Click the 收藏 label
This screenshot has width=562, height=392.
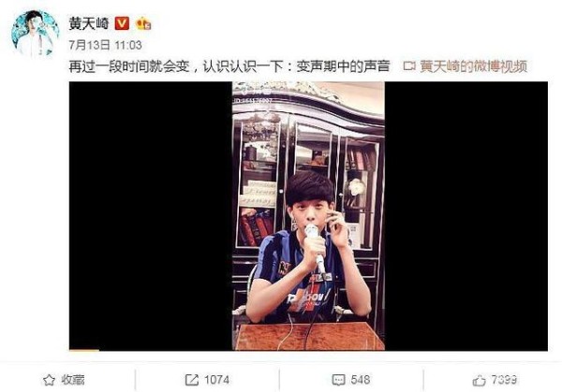coord(73,380)
